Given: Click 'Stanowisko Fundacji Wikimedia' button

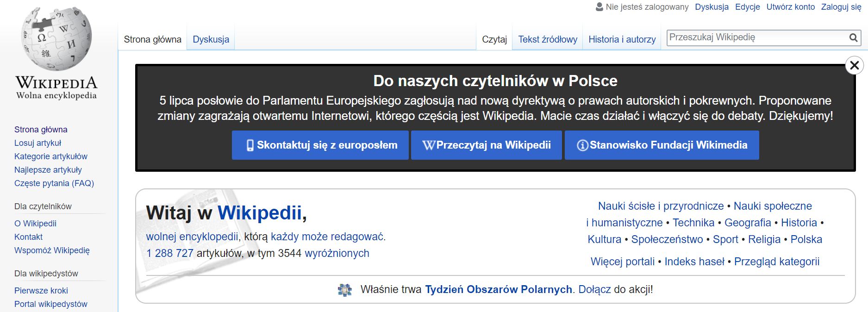Looking at the screenshot, I should click(x=662, y=145).
